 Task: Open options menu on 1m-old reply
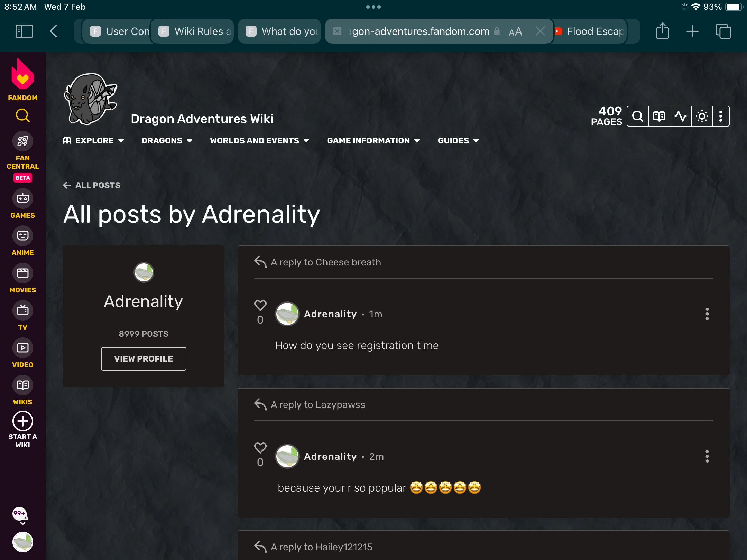pyautogui.click(x=707, y=314)
